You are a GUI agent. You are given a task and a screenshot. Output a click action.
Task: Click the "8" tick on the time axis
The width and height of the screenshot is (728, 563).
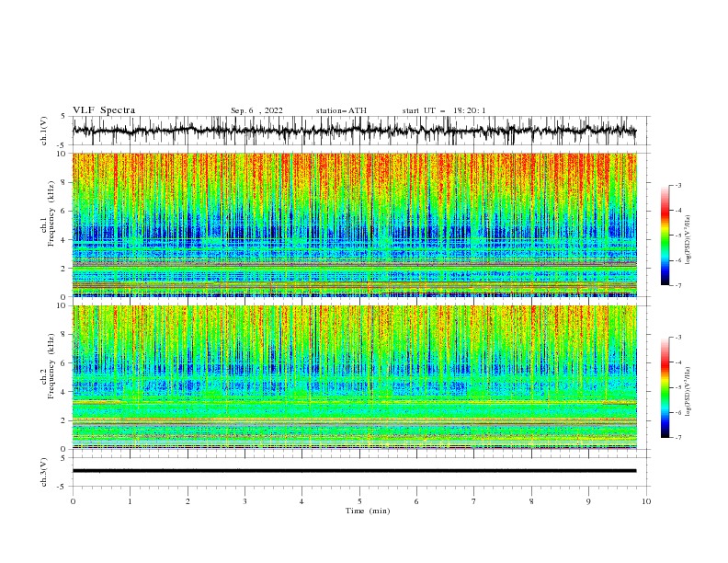[x=531, y=501]
